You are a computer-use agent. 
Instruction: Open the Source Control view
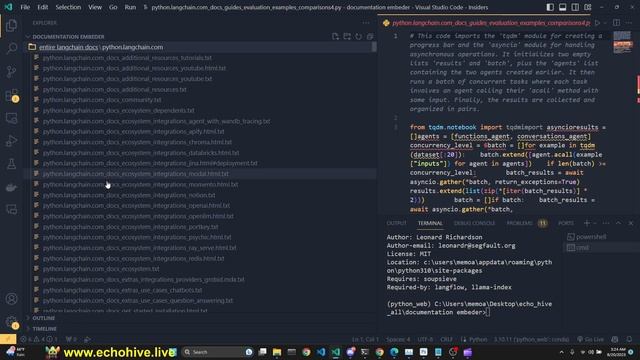coord(11,71)
